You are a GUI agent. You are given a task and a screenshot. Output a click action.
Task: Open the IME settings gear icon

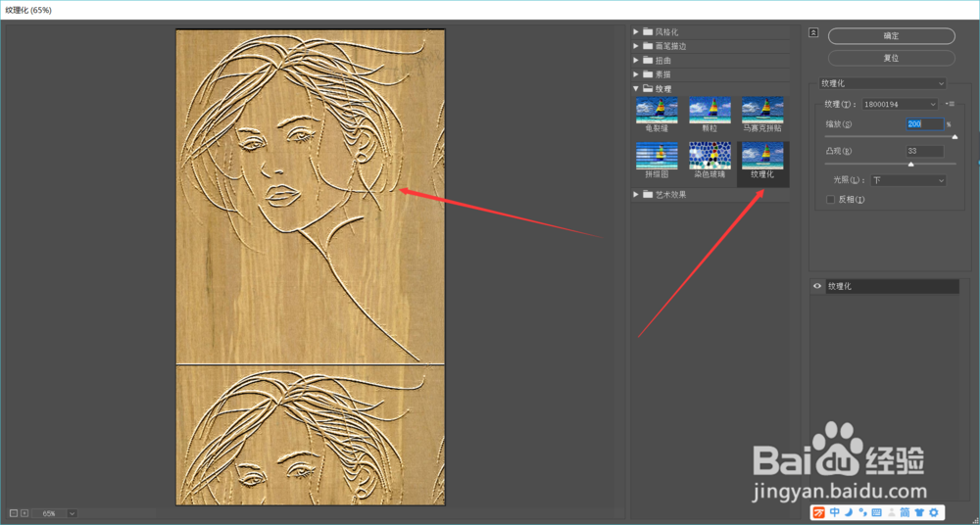[x=933, y=512]
